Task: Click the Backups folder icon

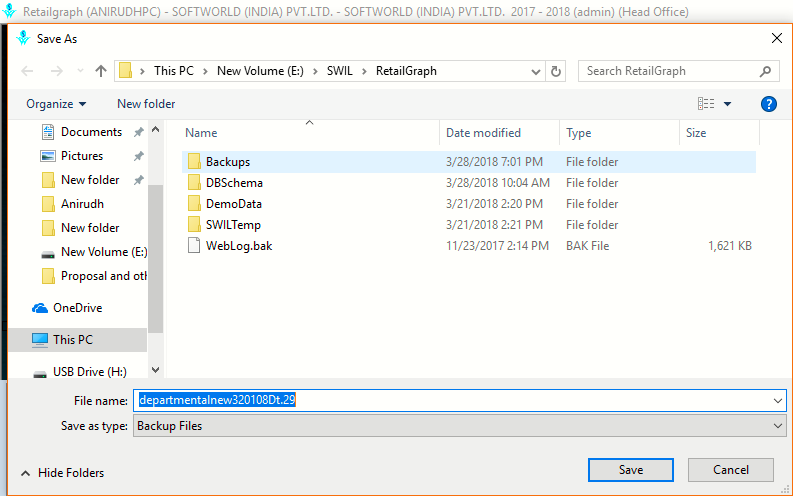Action: click(194, 162)
